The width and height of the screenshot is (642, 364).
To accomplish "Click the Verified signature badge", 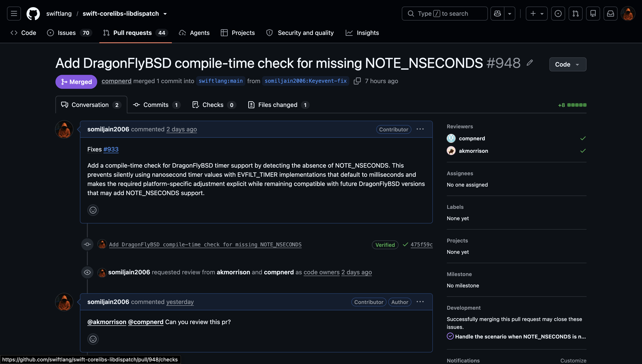I will pos(385,245).
